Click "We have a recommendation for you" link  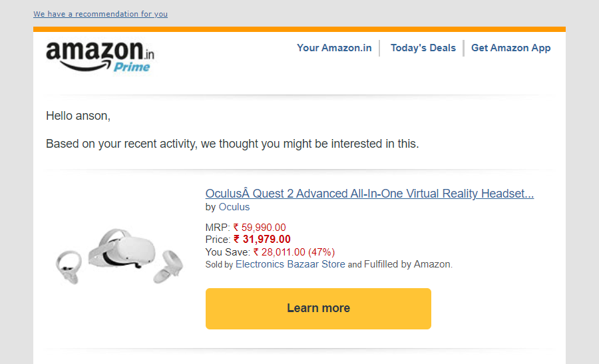tap(100, 14)
